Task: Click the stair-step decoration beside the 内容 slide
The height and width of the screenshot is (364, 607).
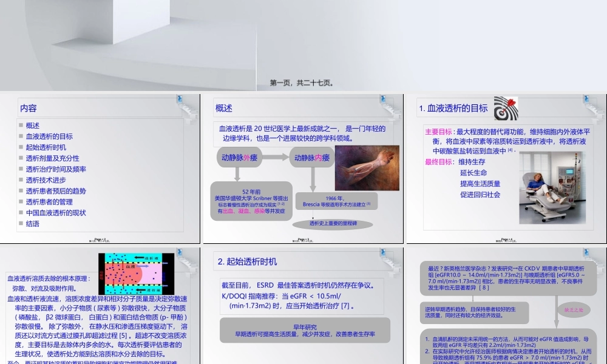Action: [185, 108]
